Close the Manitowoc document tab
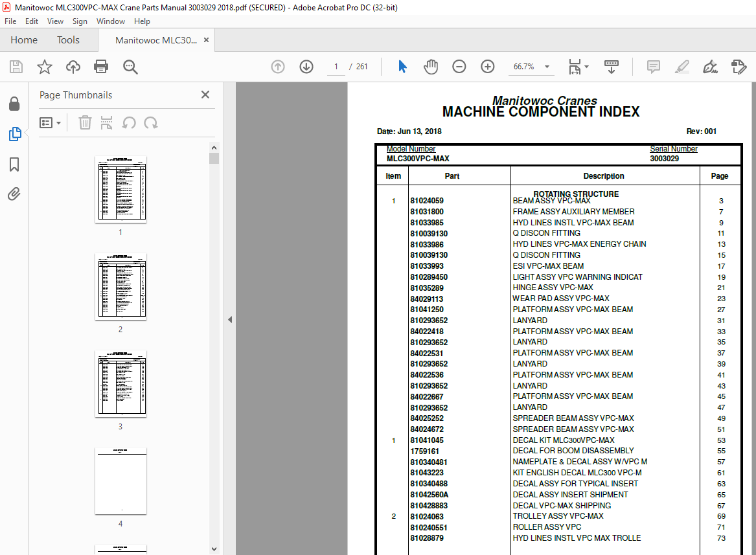The image size is (756, 555). pos(207,40)
